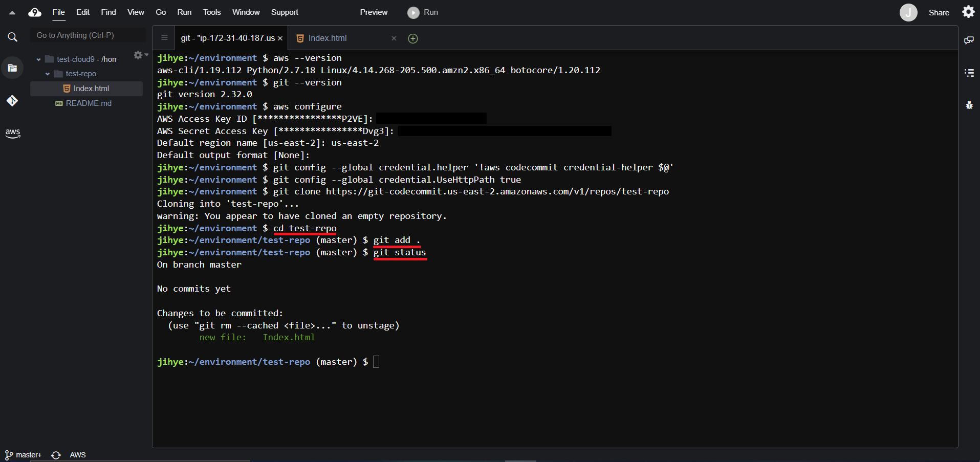The image size is (980, 462).
Task: Click 'On branch master' text
Action: click(199, 265)
